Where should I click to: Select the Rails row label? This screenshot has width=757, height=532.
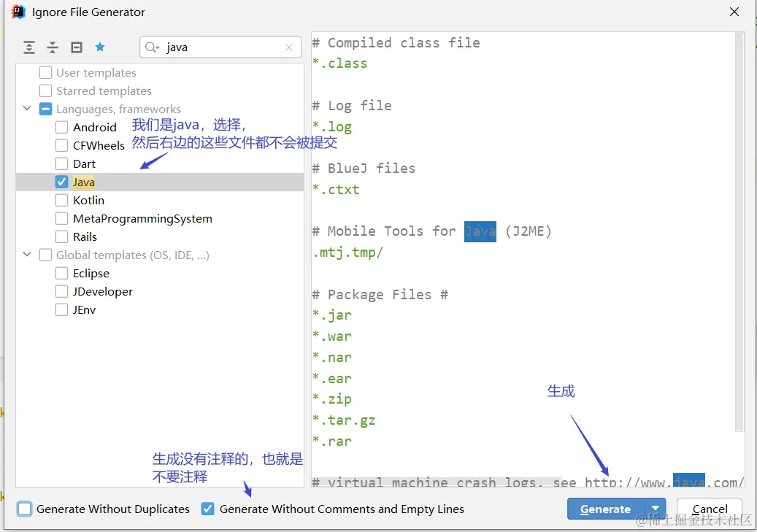click(x=85, y=237)
